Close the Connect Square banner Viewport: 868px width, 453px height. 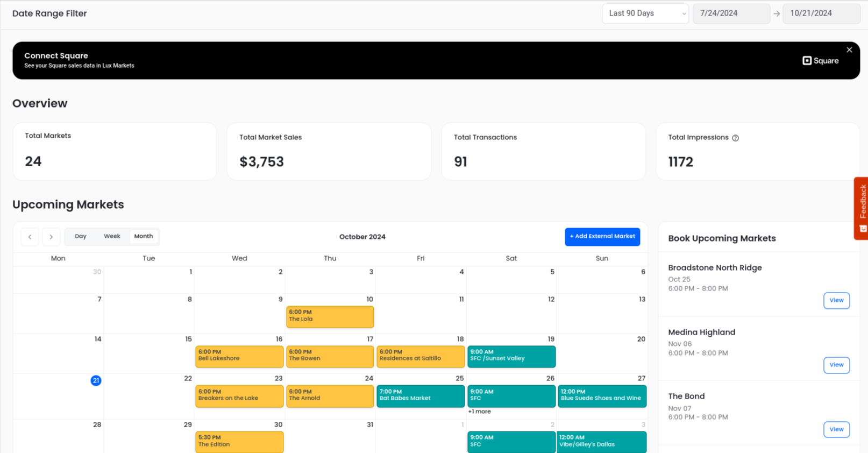849,50
